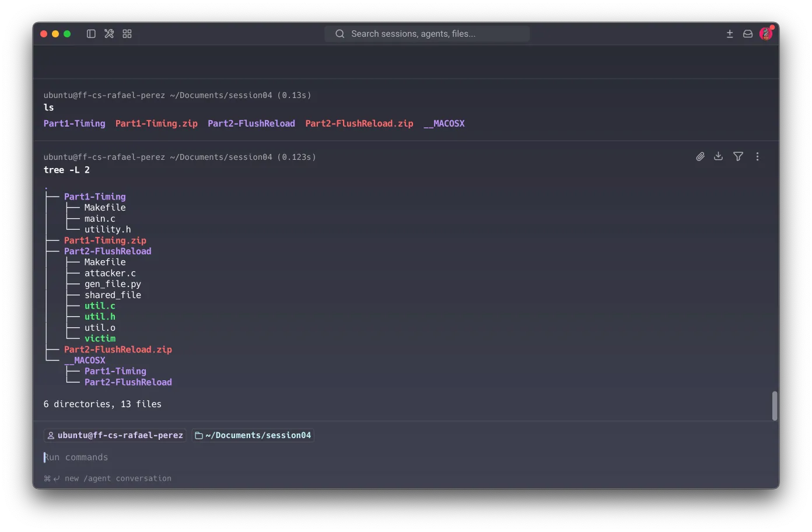Viewport: 812px width, 532px height.
Task: Click the filter funnel icon on tree block
Action: tap(738, 156)
